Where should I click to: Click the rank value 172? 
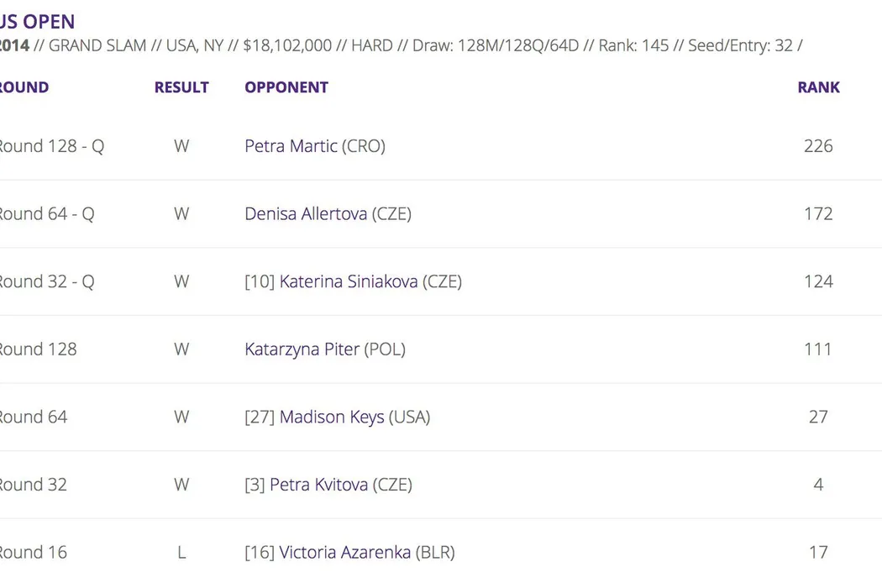pos(818,214)
